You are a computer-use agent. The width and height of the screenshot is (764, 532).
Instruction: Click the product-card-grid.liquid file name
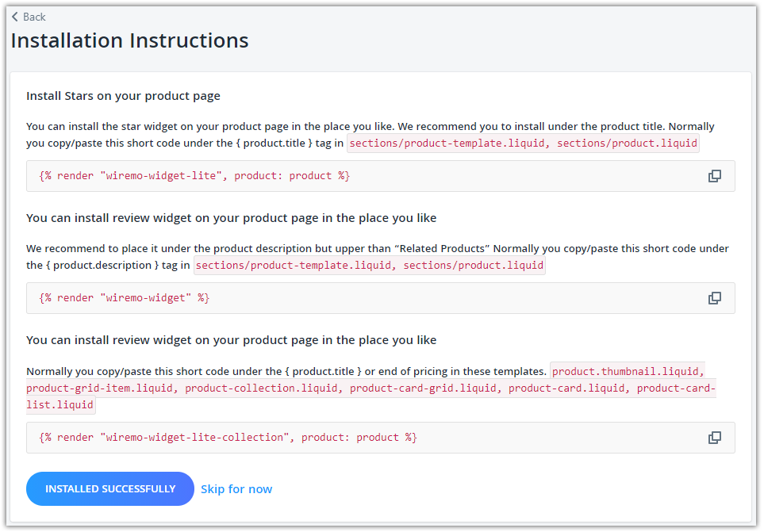tap(423, 388)
